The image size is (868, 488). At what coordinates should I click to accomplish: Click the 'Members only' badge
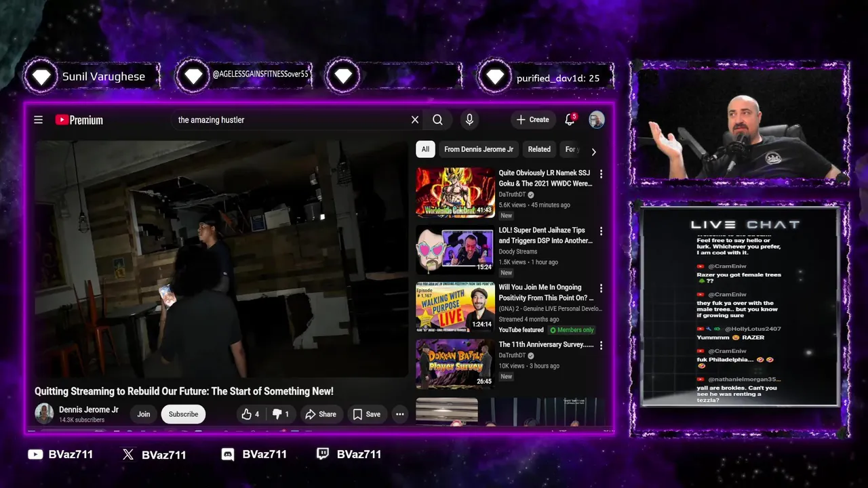(x=572, y=330)
